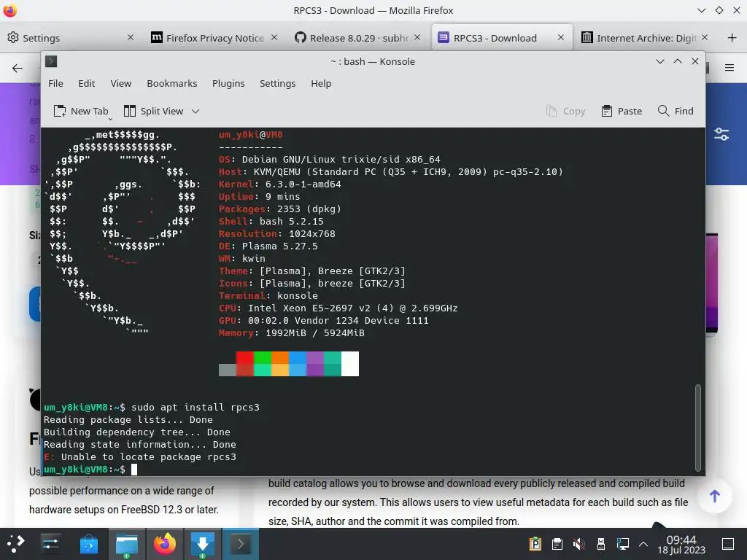Screen dimensions: 747x560
Task: Click the 'sudo apt install rpcs3' command text
Action: click(x=196, y=407)
